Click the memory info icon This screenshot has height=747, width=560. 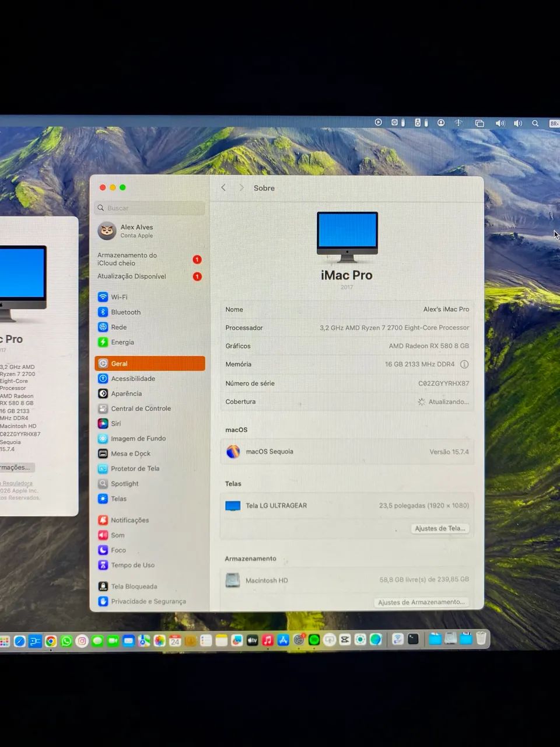[x=464, y=364]
